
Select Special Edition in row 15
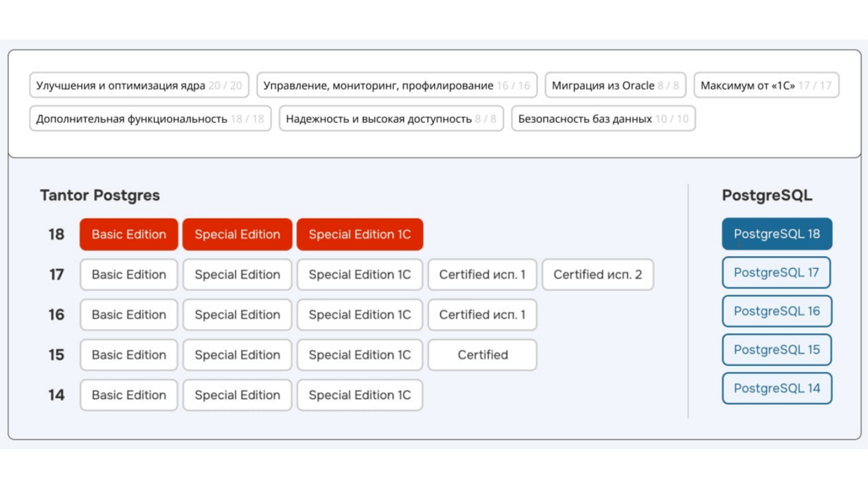point(237,355)
